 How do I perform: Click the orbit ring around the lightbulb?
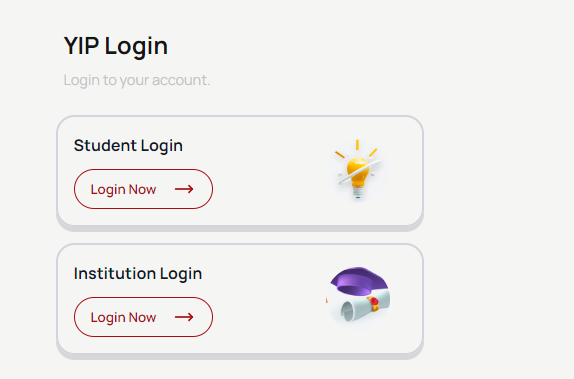coord(359,172)
